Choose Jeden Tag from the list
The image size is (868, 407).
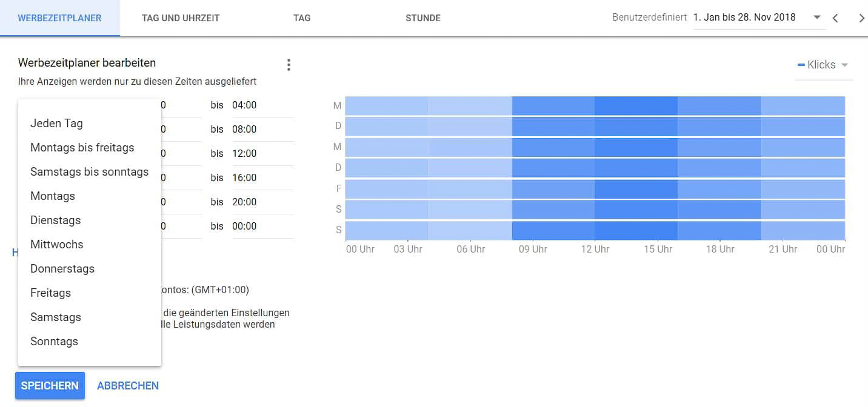tap(56, 124)
